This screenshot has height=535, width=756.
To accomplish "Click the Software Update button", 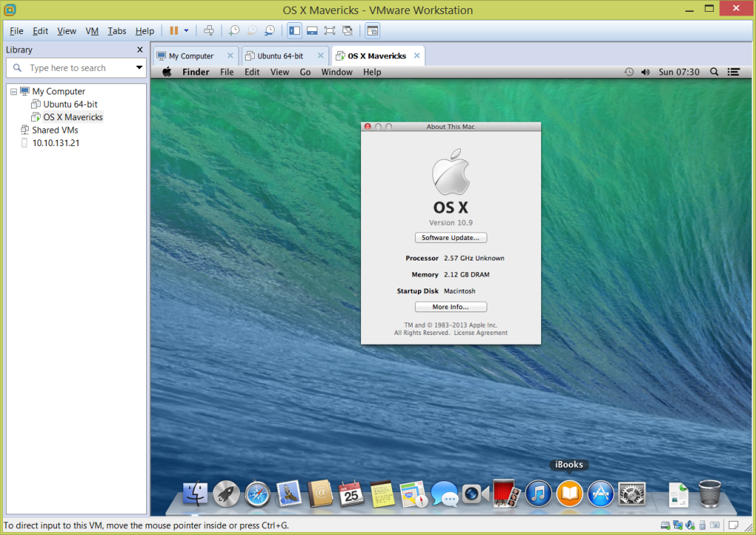I will click(450, 238).
